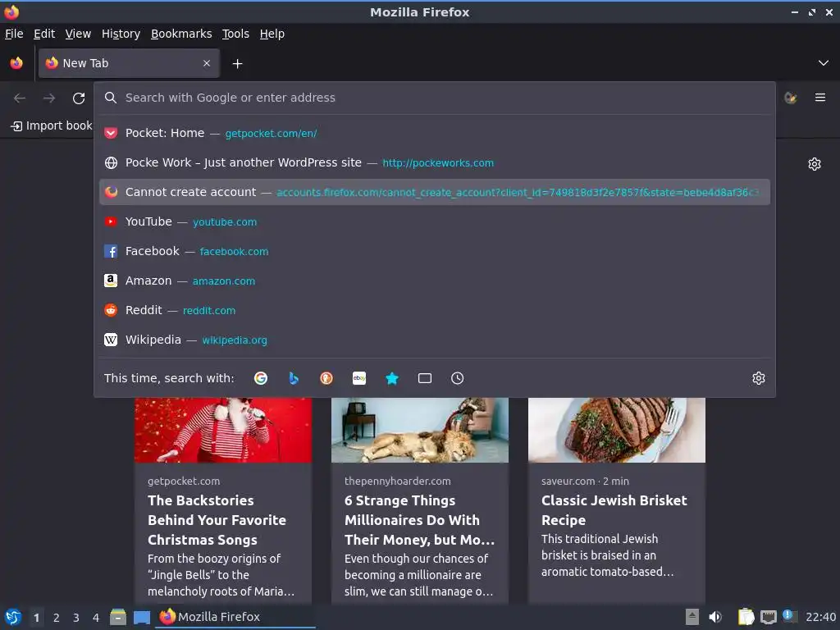Viewport: 840px width, 630px height.
Task: Select Pocket: Home suggestion
Action: [x=435, y=133]
